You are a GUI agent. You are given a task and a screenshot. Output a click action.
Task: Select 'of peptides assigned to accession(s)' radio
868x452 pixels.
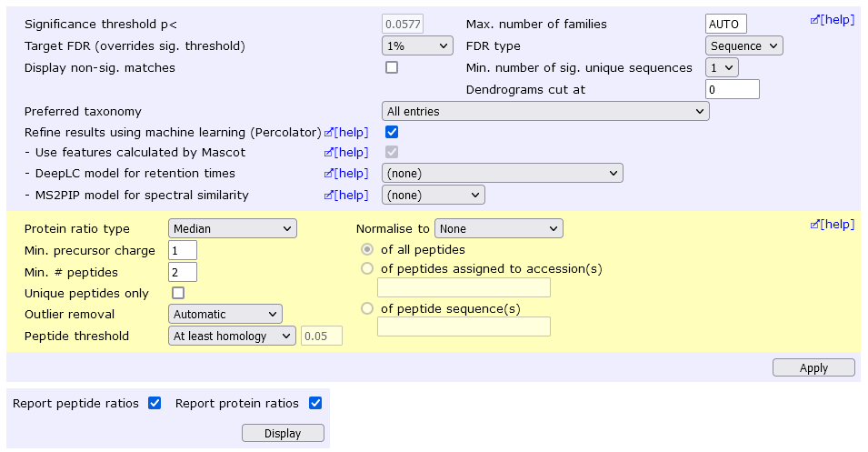coord(367,268)
